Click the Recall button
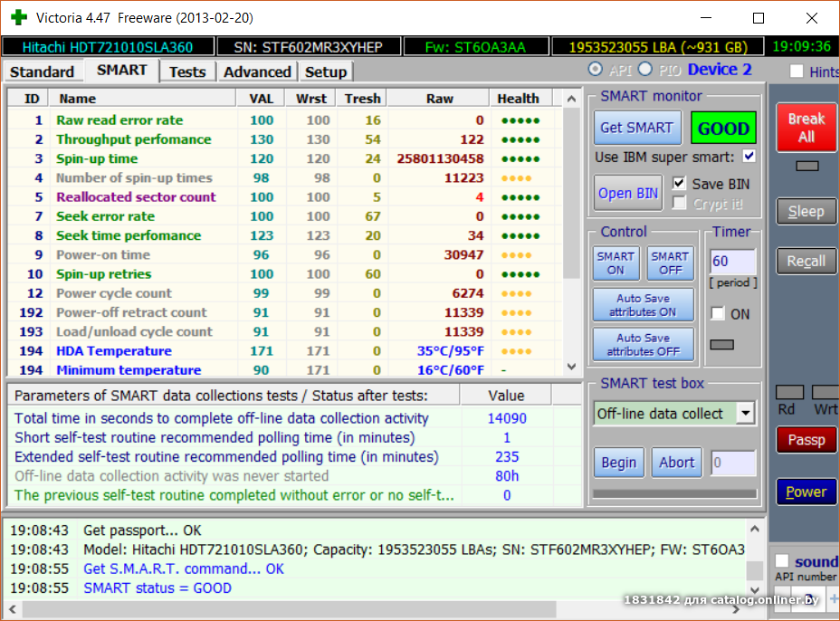840x621 pixels. tap(807, 261)
